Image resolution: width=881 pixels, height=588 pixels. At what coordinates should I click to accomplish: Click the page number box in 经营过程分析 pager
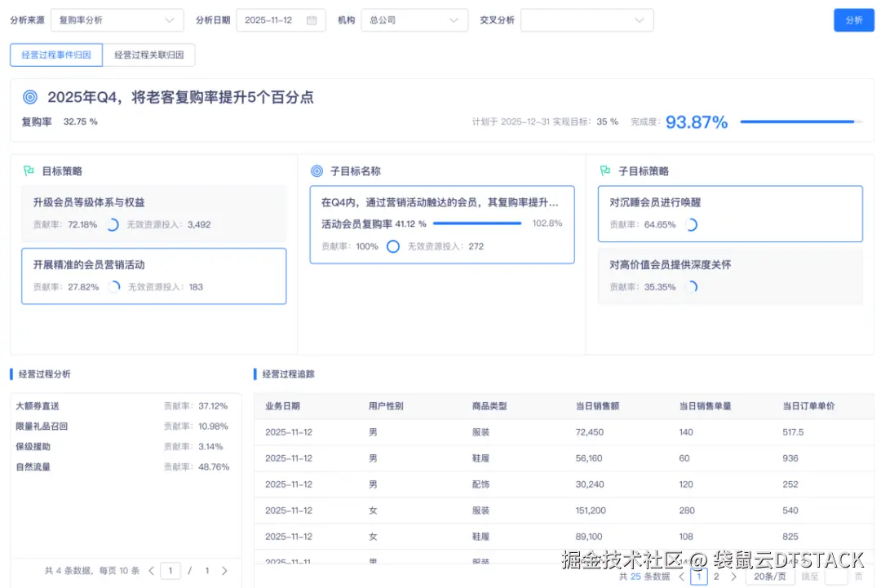tap(170, 571)
